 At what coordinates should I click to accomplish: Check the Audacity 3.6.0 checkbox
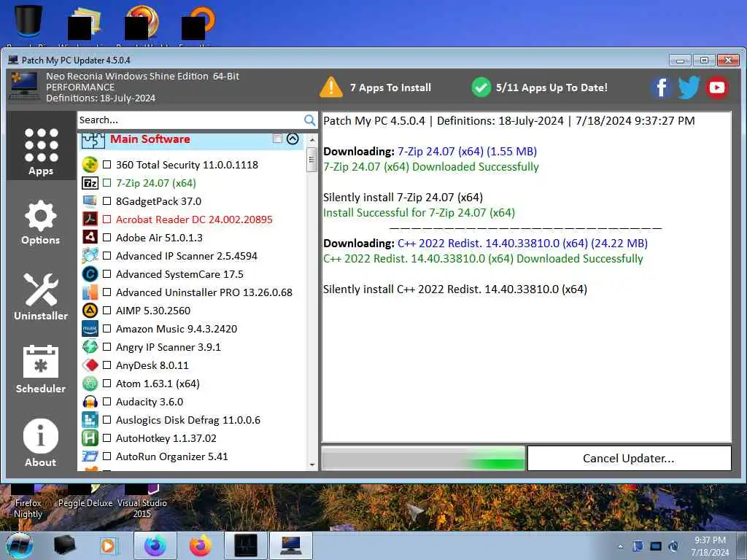[x=107, y=402]
